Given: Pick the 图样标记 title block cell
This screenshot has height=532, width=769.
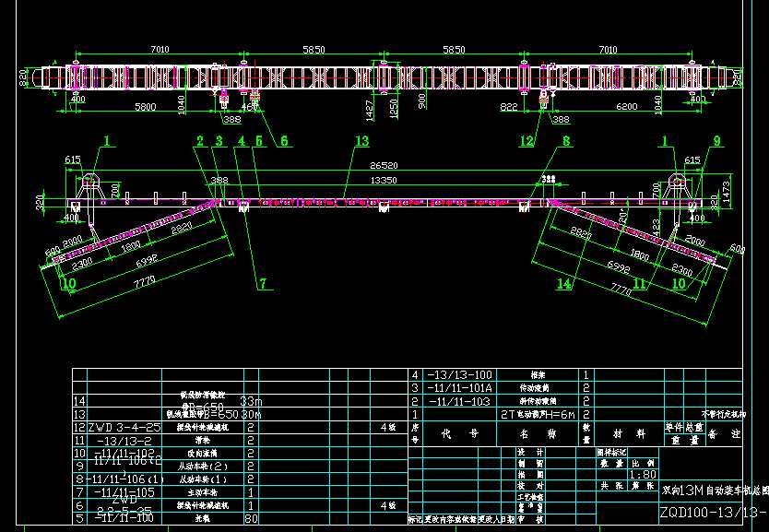Looking at the screenshot, I should coord(611,452).
